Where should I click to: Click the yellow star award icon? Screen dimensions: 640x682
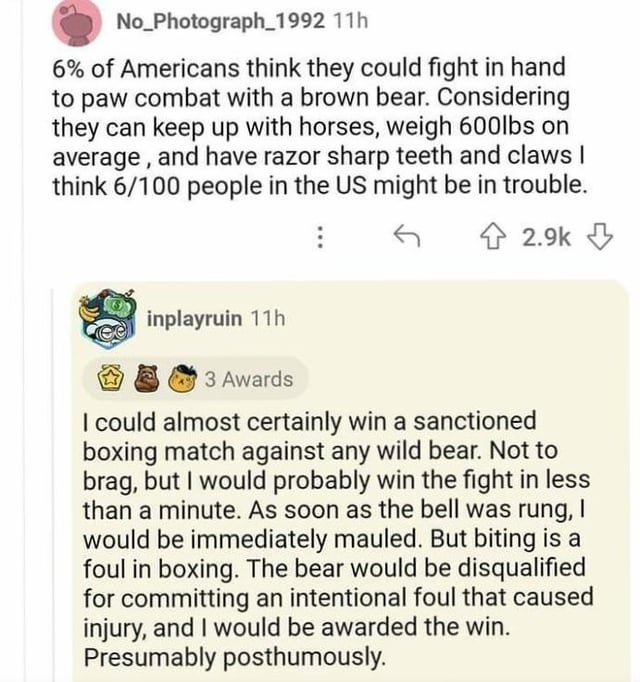[108, 379]
